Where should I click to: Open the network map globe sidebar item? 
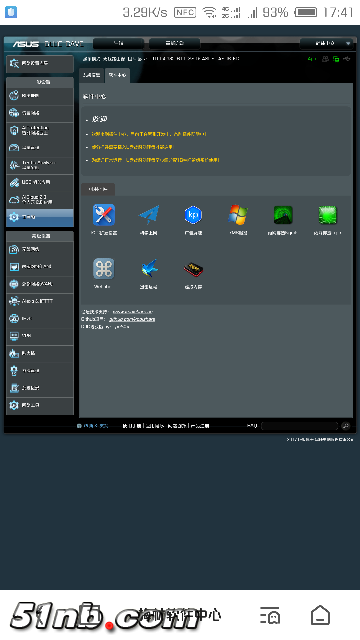(x=40, y=96)
